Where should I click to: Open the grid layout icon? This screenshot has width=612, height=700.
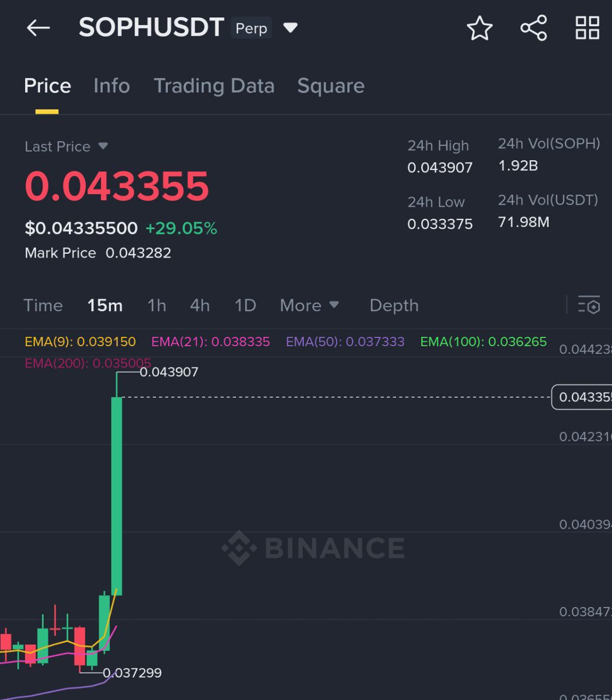[587, 28]
